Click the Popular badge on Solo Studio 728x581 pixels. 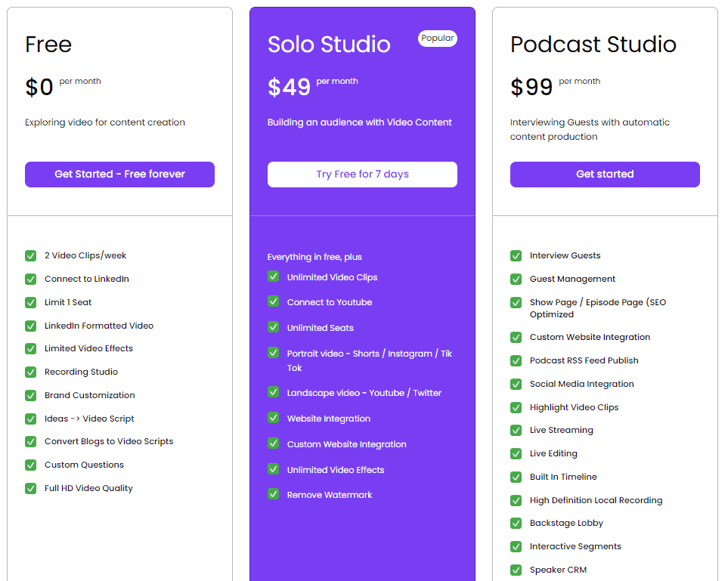click(x=438, y=38)
